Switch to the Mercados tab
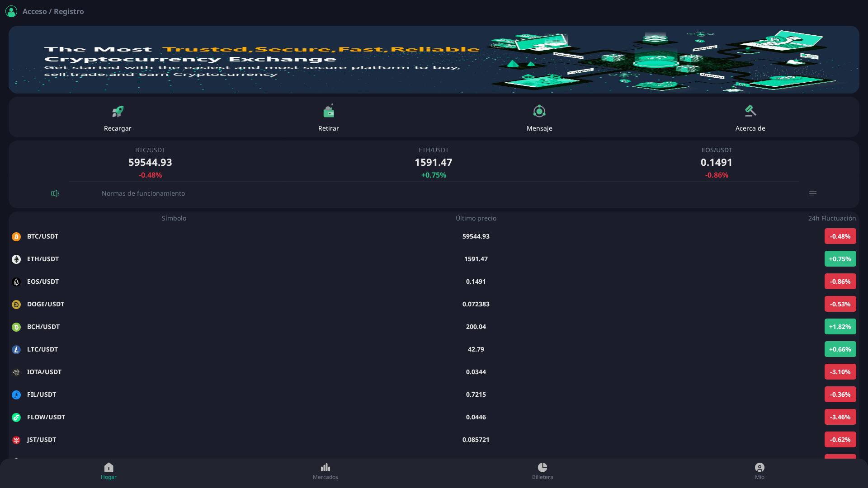 pyautogui.click(x=325, y=471)
